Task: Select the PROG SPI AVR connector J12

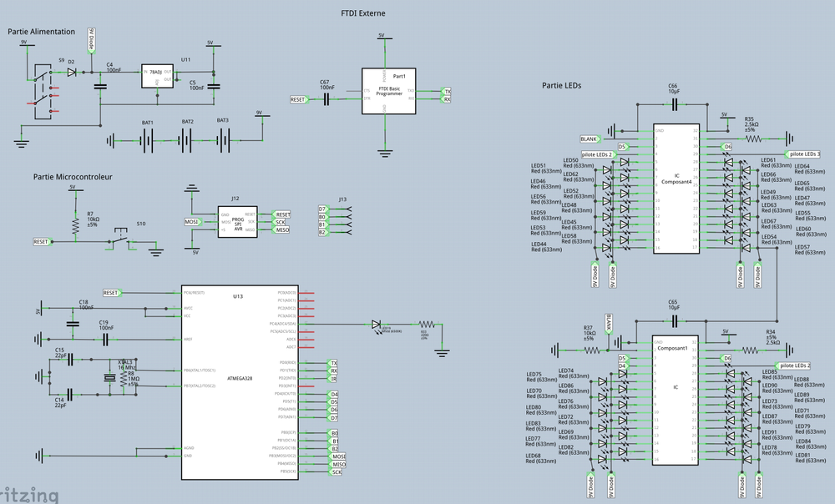Action: click(x=236, y=222)
